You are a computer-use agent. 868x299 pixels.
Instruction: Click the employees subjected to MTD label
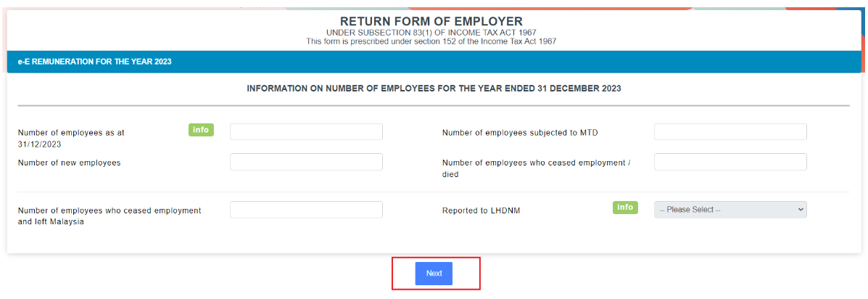(519, 133)
